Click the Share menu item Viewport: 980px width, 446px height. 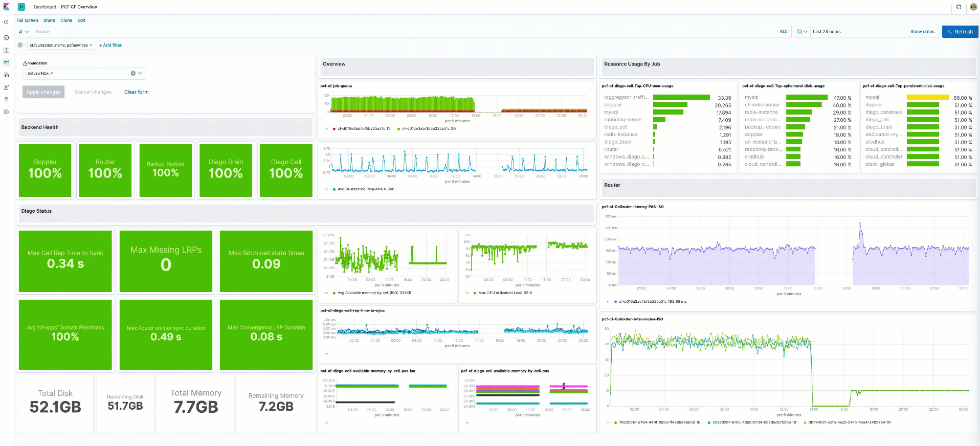click(49, 20)
